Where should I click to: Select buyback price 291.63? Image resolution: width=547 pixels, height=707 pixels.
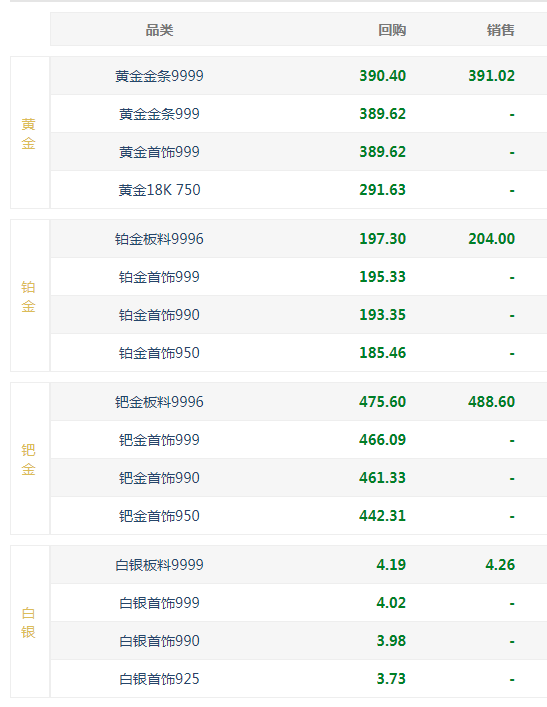382,190
